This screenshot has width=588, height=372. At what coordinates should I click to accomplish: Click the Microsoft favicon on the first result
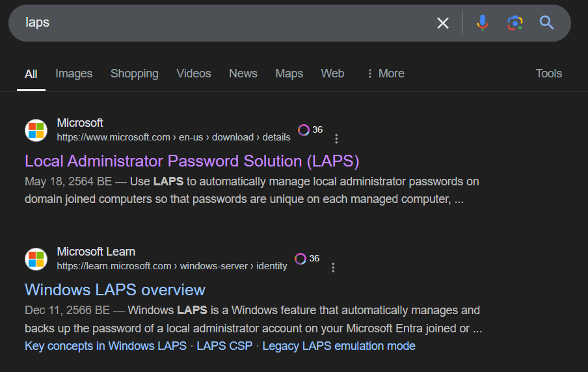[36, 130]
